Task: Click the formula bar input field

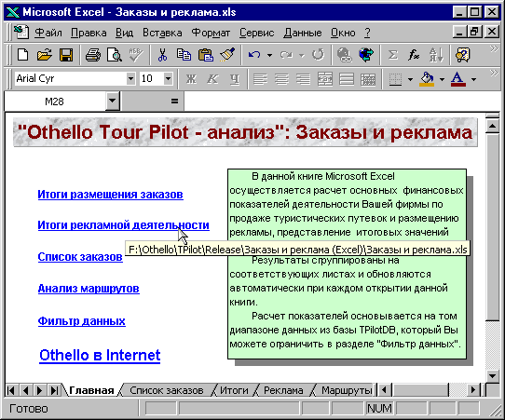Action: pyautogui.click(x=341, y=102)
